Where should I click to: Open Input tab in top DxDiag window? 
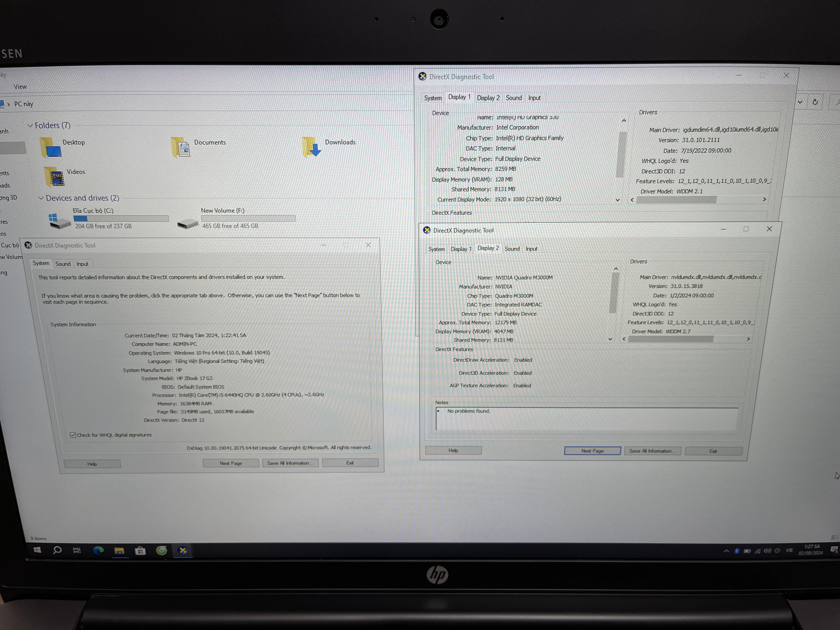coord(534,98)
